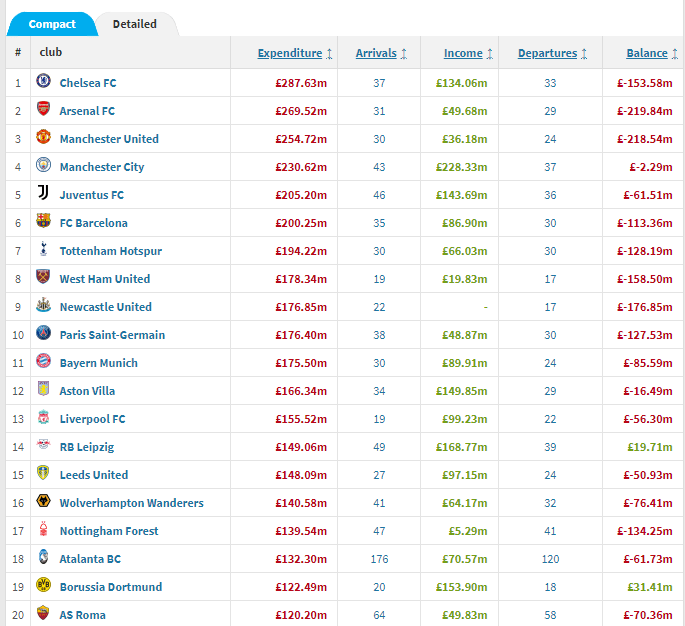Click the Manchester City crest icon

(x=43, y=165)
